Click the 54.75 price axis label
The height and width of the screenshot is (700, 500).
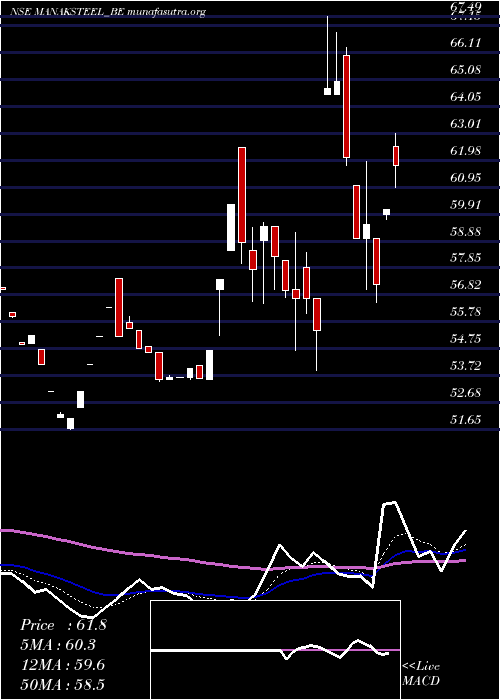point(466,339)
